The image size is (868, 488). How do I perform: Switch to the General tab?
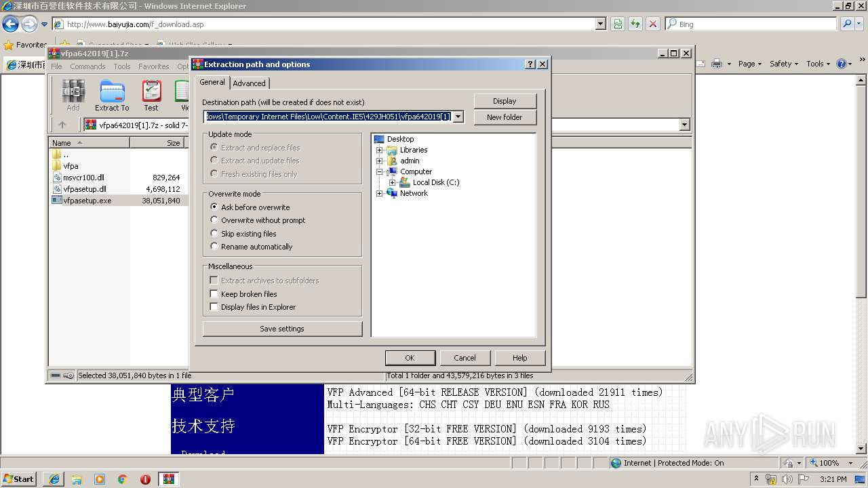click(x=212, y=82)
